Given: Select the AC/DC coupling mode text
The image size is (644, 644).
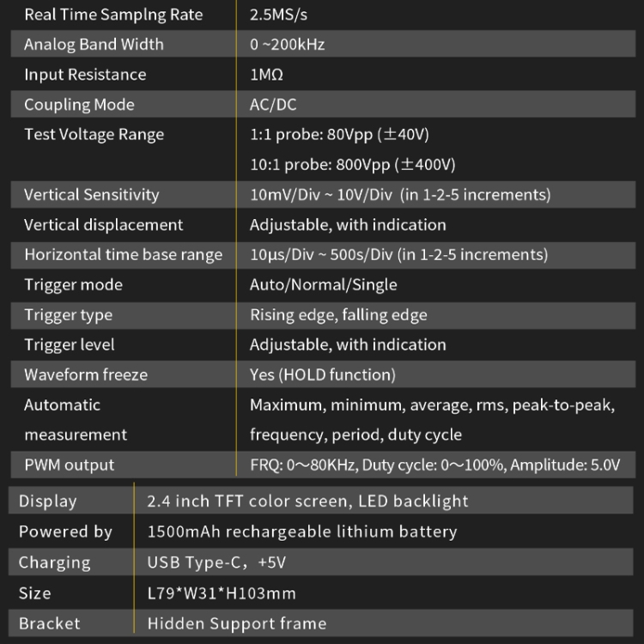Looking at the screenshot, I should coord(273,105).
